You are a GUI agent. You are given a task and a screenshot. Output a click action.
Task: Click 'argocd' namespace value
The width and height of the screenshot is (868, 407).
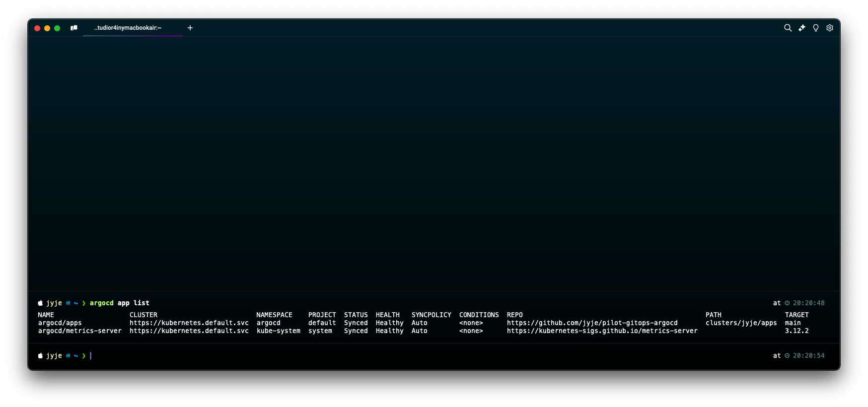[269, 323]
